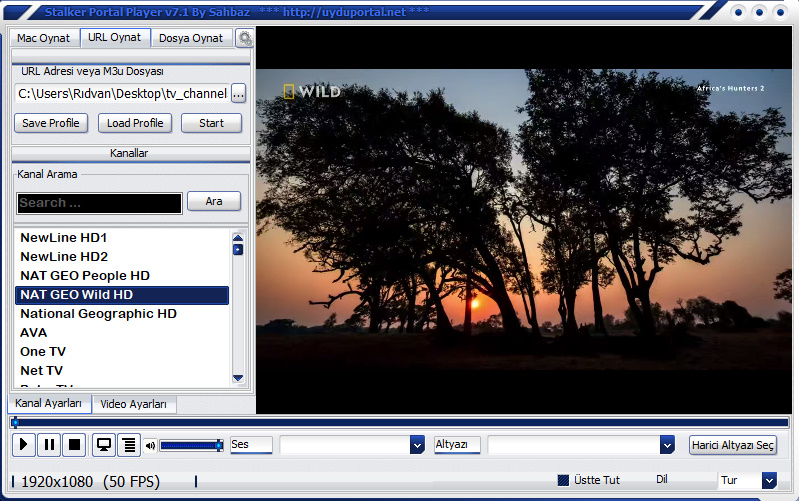The height and width of the screenshot is (501, 799).
Task: Open settings with the gear icon
Action: (244, 38)
